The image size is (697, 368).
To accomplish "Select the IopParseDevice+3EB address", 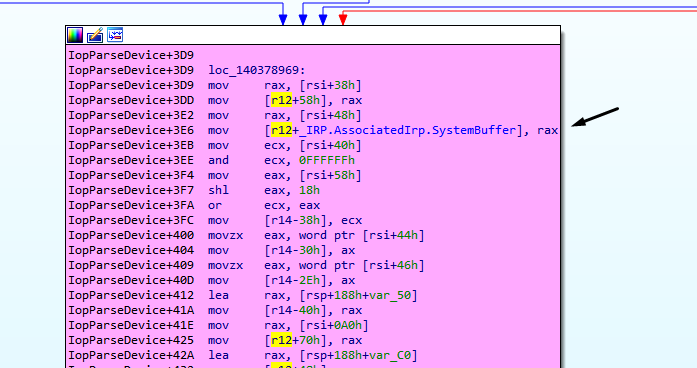I will 131,145.
